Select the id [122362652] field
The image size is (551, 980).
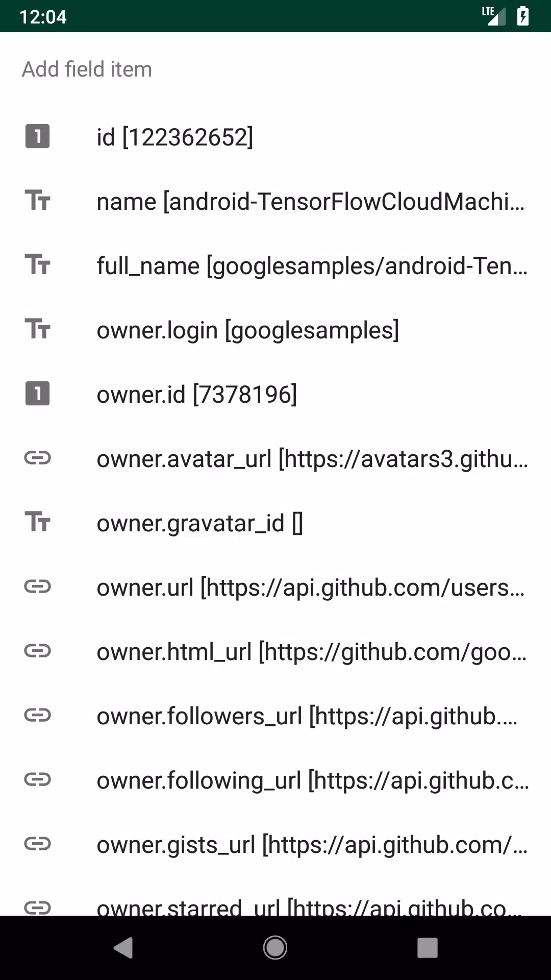[x=275, y=137]
